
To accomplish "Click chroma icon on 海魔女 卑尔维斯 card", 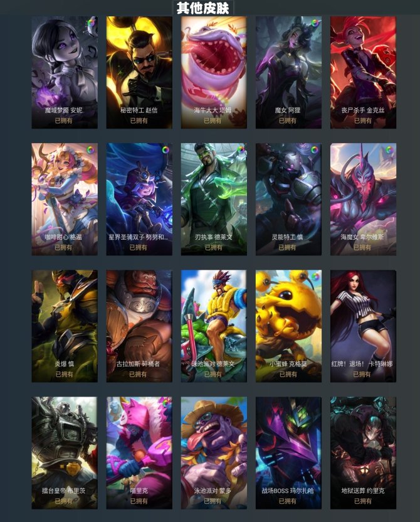I will coord(389,150).
